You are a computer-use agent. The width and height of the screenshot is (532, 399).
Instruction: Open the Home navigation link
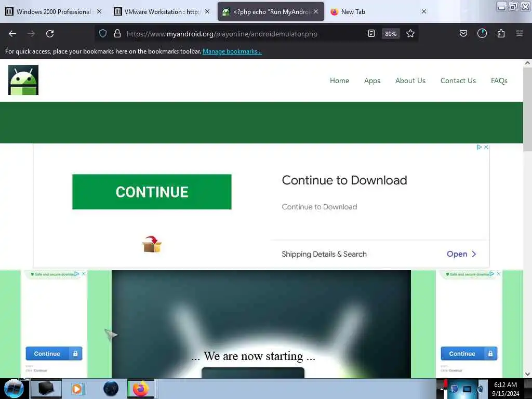[339, 81]
